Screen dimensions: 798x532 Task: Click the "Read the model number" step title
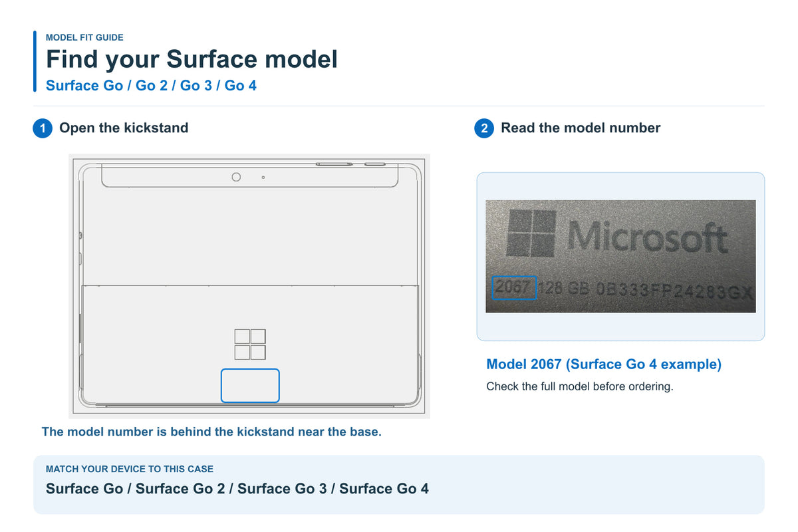(x=581, y=128)
